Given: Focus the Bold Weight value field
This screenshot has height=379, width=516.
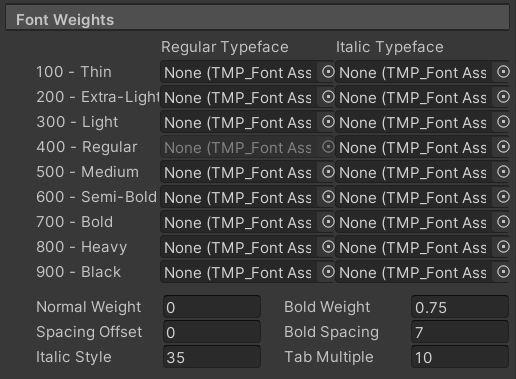Looking at the screenshot, I should tap(460, 307).
